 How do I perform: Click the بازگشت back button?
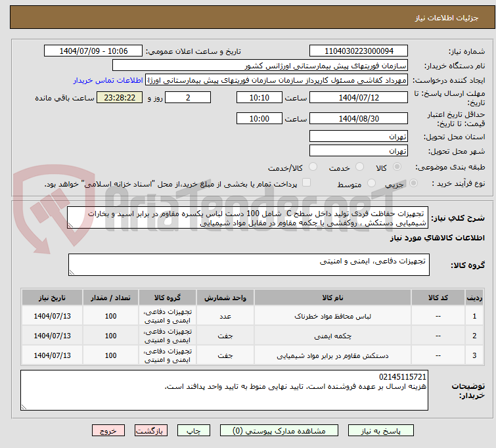pyautogui.click(x=151, y=431)
